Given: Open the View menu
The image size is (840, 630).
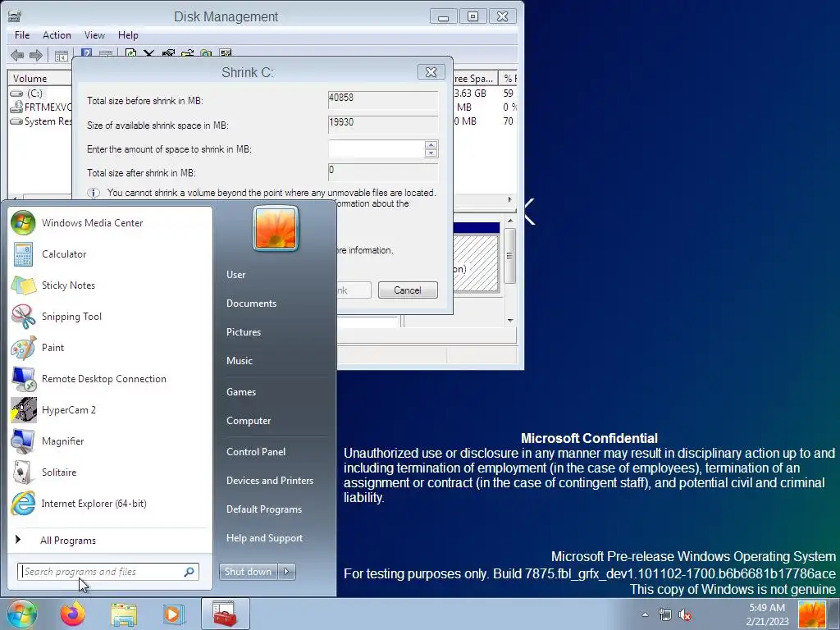Looking at the screenshot, I should coord(94,35).
